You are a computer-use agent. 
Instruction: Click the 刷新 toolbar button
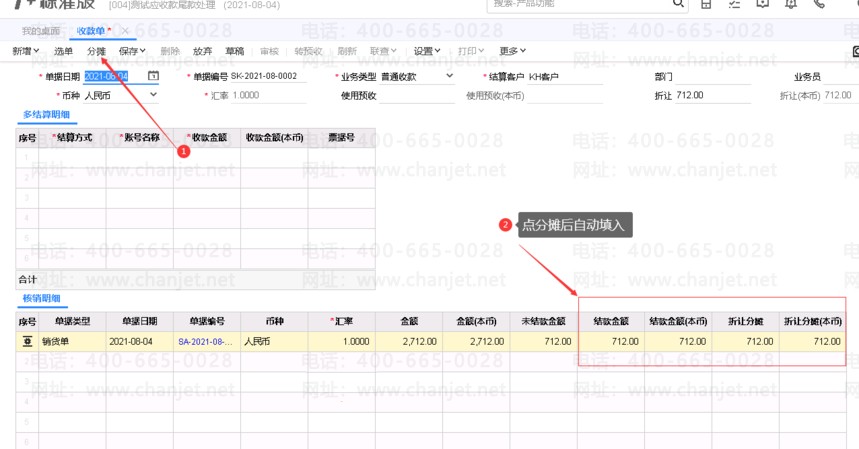(x=347, y=51)
